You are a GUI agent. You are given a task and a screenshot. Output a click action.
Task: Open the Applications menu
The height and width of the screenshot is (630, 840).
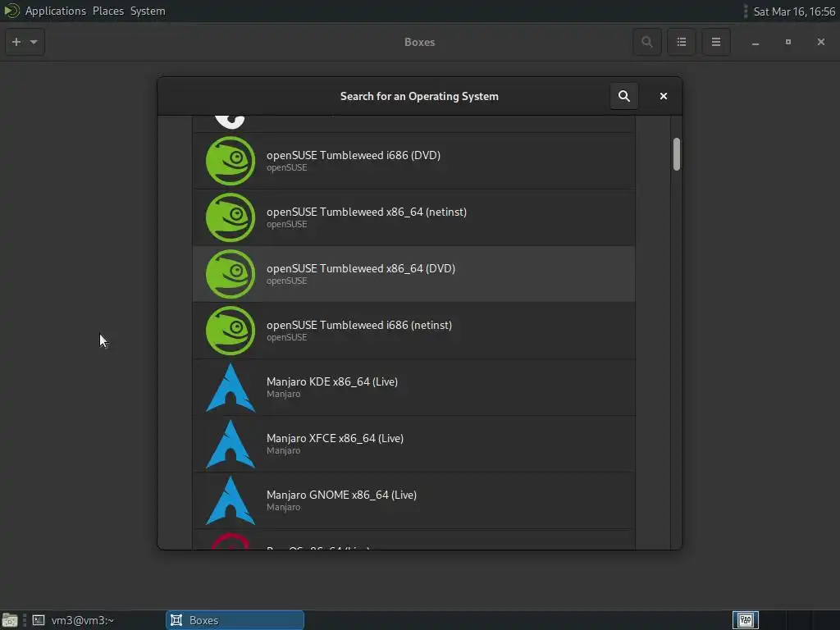pos(55,11)
